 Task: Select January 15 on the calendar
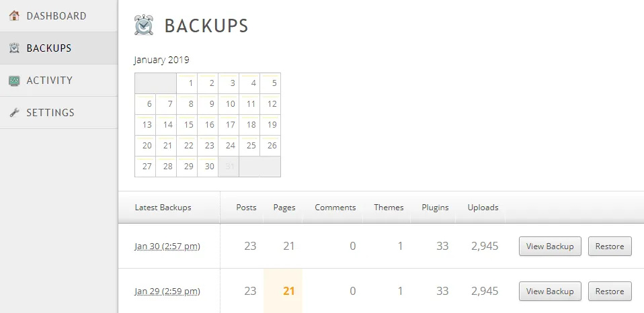click(188, 125)
